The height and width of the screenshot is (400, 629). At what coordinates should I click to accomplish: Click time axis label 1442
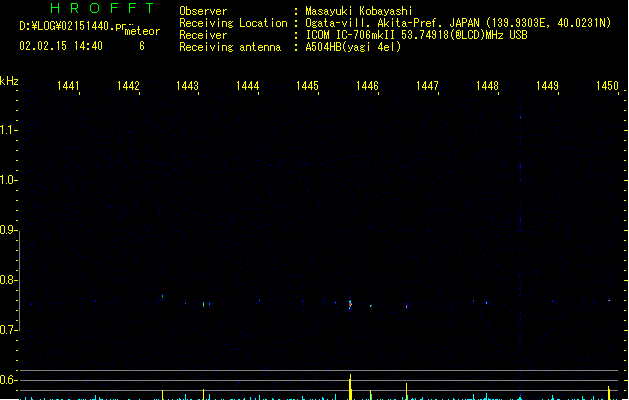click(x=128, y=86)
